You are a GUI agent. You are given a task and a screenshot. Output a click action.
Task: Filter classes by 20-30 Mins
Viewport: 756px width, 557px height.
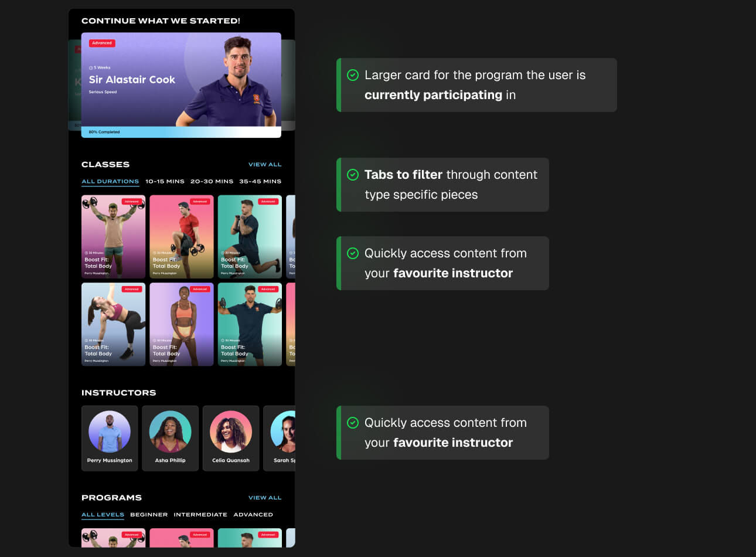coord(212,182)
